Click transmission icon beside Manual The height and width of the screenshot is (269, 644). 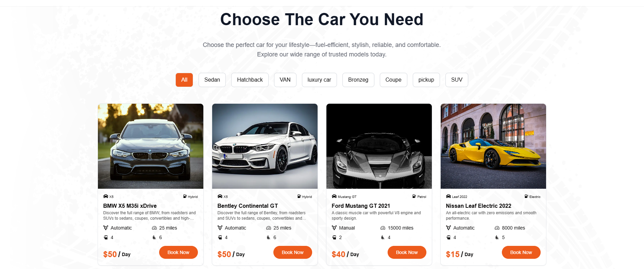point(334,228)
